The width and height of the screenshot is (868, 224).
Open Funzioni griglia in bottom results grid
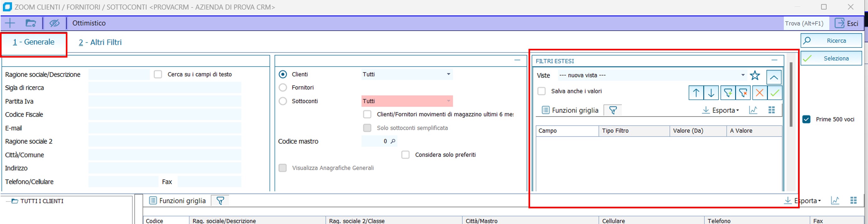177,201
